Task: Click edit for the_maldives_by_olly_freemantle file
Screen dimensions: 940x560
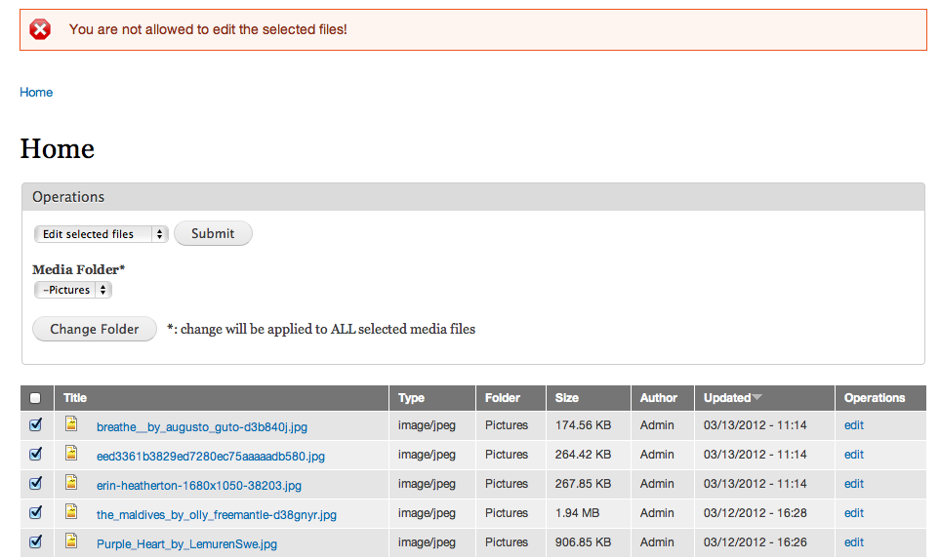Action: [854, 513]
